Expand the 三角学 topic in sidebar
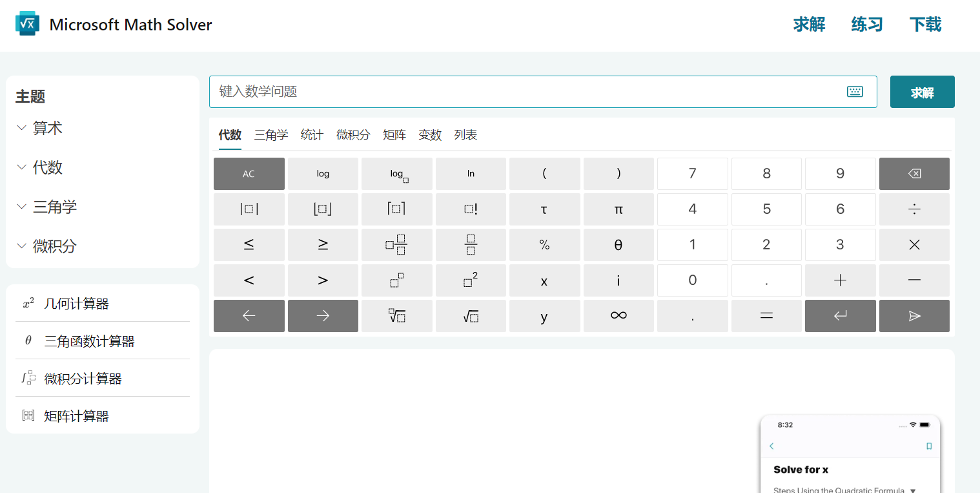Screen dimensions: 980x493 (46, 207)
